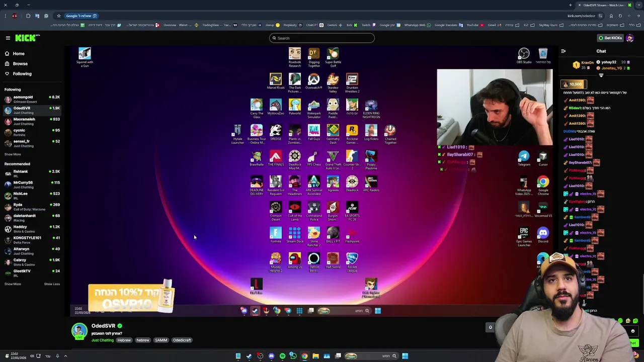Click the Chained Together desktop icon

coord(390,134)
